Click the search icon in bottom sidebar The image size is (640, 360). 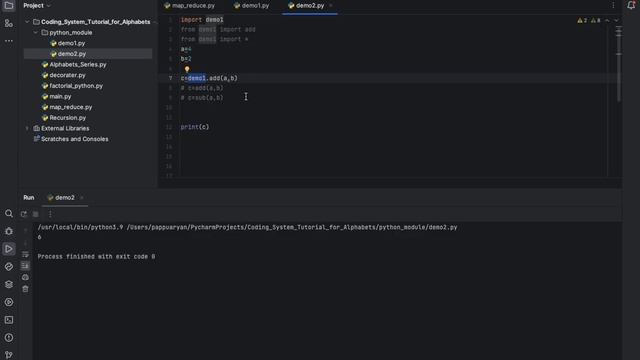point(9,213)
